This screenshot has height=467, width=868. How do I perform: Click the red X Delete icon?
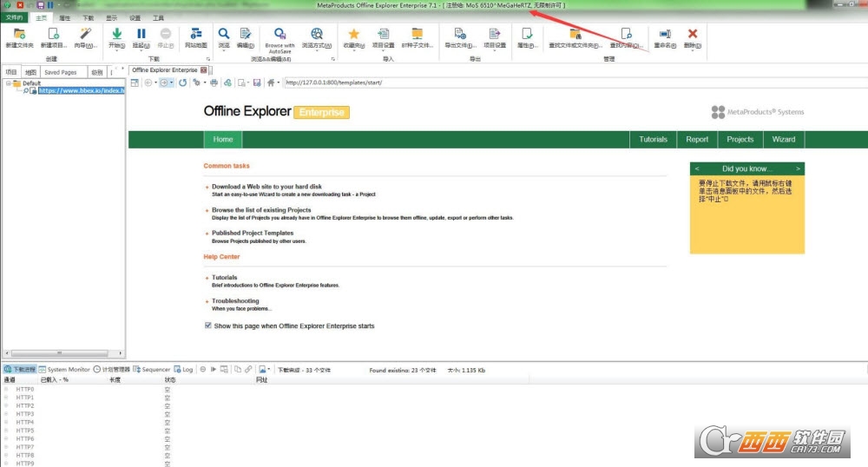click(692, 34)
